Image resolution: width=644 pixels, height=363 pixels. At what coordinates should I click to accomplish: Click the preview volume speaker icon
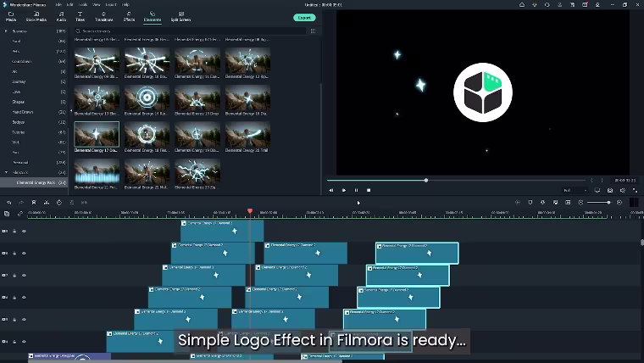click(x=623, y=190)
